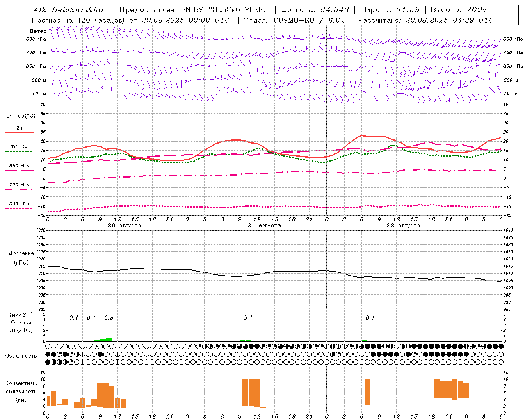Click the latitude value Широта: 51.59
This screenshot has height=420, width=525.
tap(390, 10)
